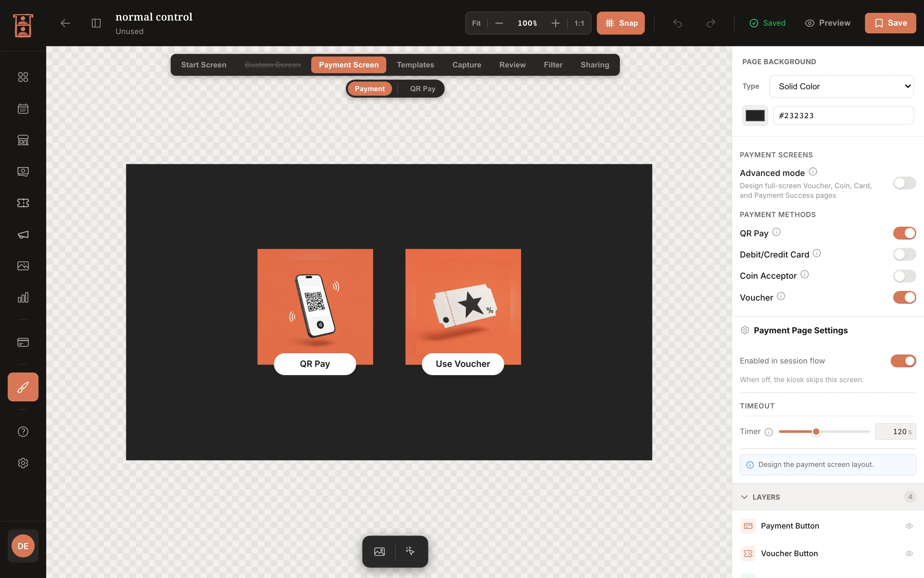The height and width of the screenshot is (578, 924).
Task: Toggle the Snap grid button
Action: pyautogui.click(x=620, y=23)
